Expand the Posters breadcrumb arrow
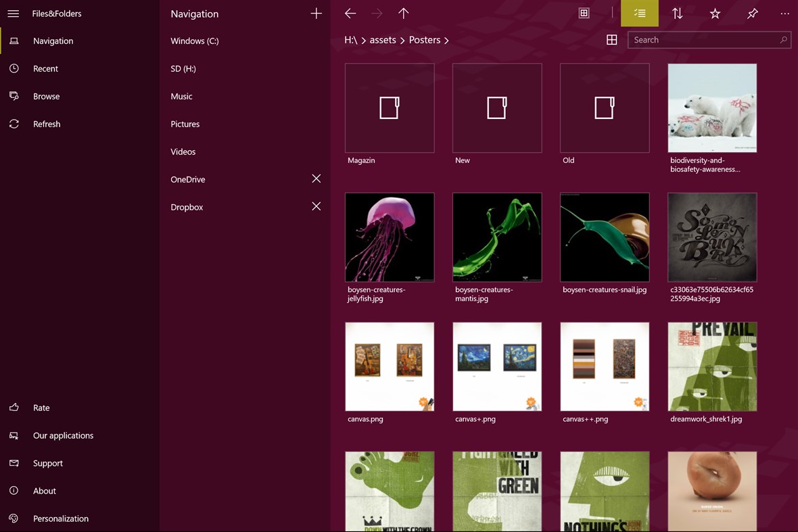The image size is (798, 532). coord(448,40)
